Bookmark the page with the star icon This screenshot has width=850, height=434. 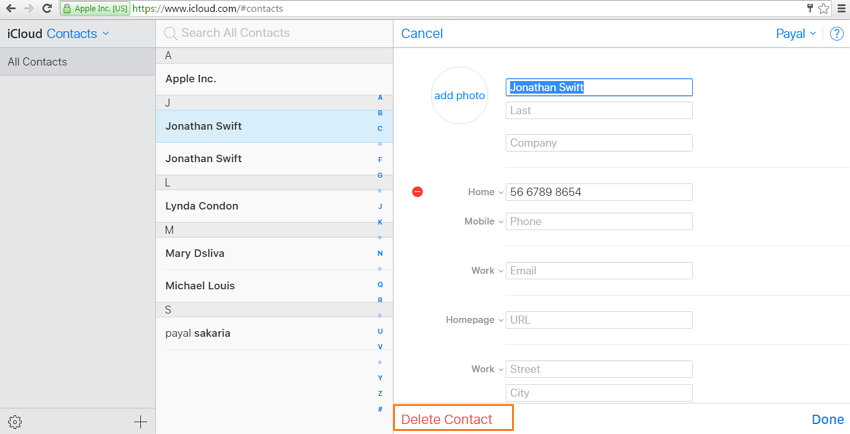(823, 8)
